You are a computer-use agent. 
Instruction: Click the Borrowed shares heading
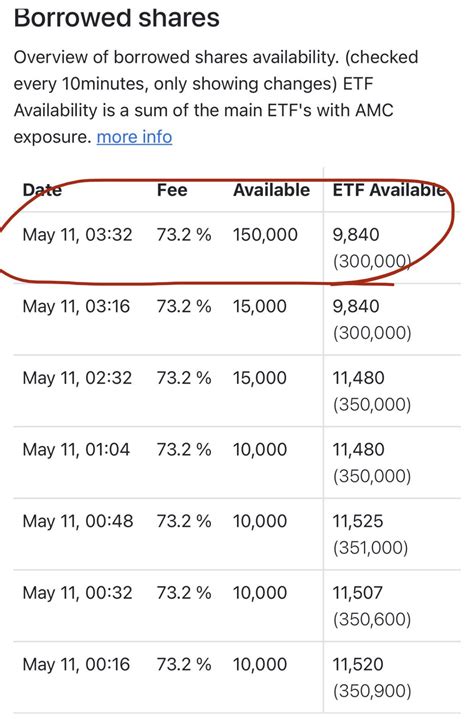point(116,17)
